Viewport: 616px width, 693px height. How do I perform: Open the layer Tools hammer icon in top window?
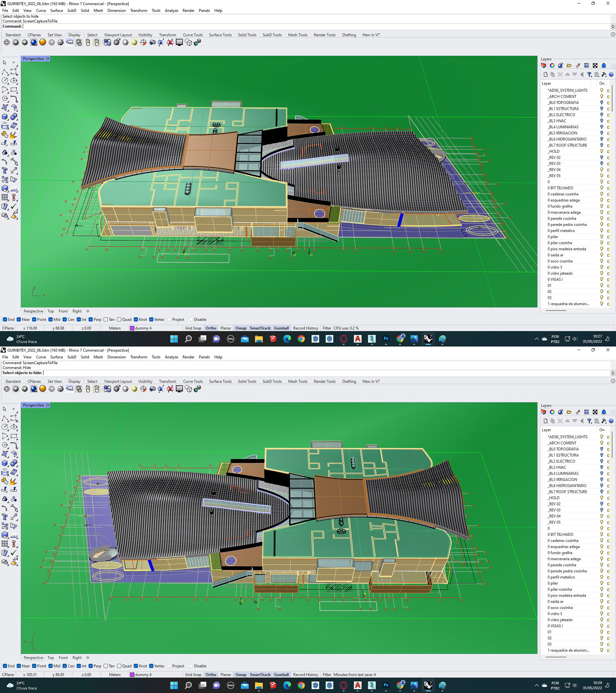604,74
